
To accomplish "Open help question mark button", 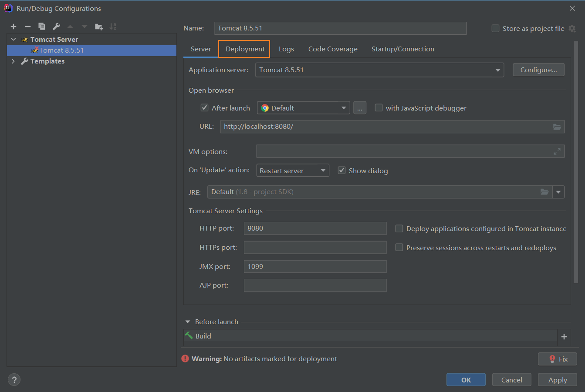I will tap(14, 379).
